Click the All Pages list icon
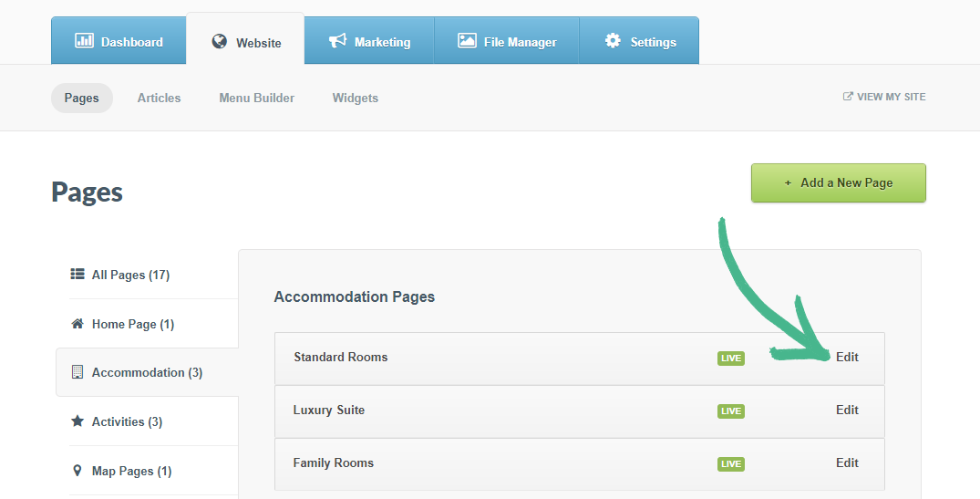Image resolution: width=980 pixels, height=499 pixels. [x=77, y=275]
